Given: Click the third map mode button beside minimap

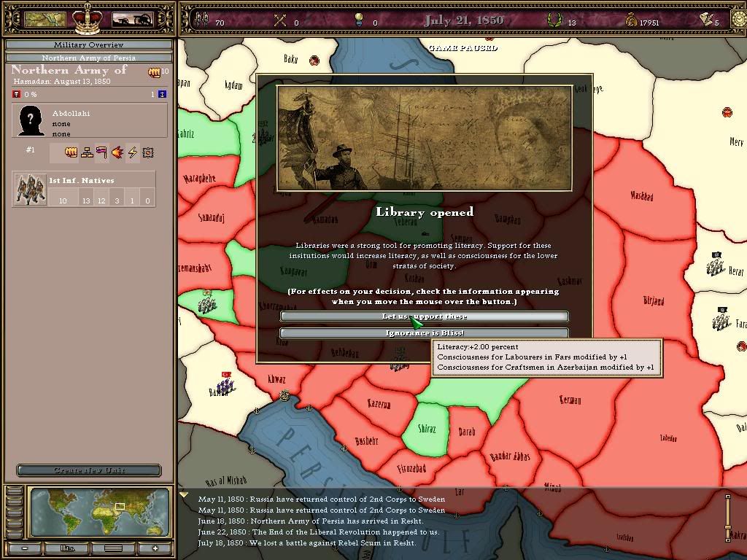Looking at the screenshot, I should click(x=14, y=512).
